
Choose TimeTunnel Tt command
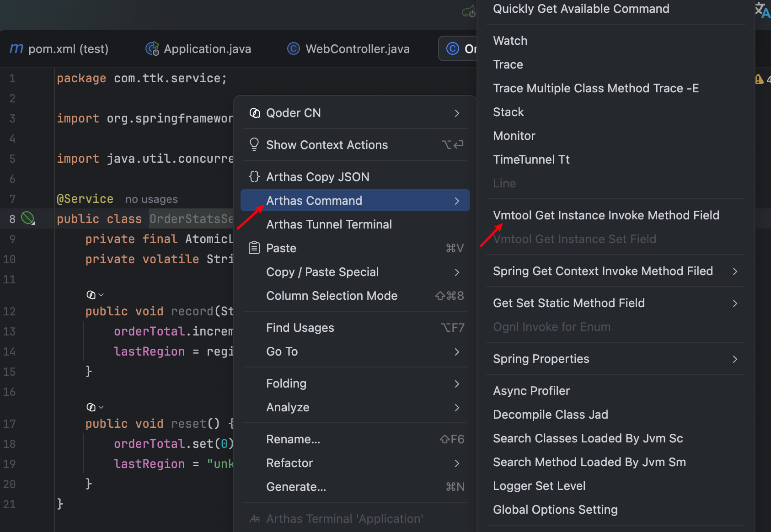click(616, 160)
